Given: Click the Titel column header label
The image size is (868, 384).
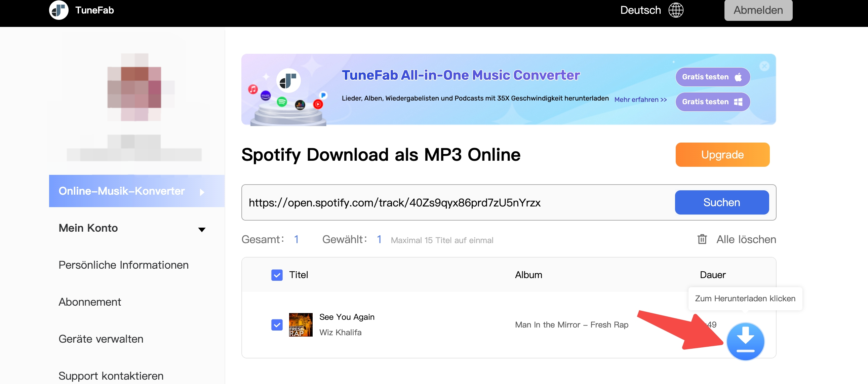Looking at the screenshot, I should tap(299, 275).
